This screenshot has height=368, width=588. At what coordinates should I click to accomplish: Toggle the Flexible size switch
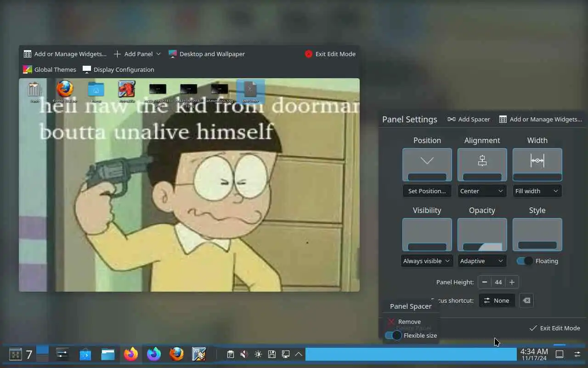[x=393, y=335]
